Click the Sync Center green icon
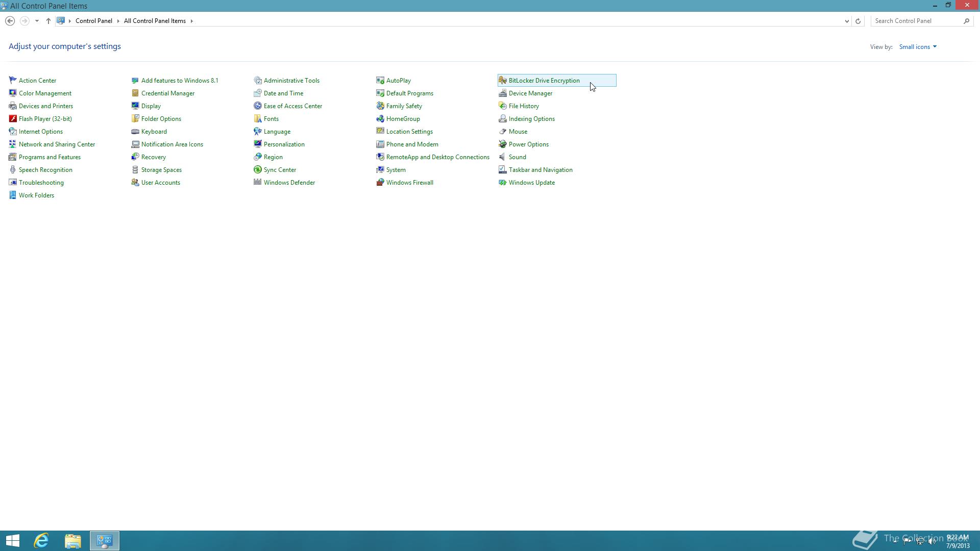The image size is (980, 551). coord(258,169)
